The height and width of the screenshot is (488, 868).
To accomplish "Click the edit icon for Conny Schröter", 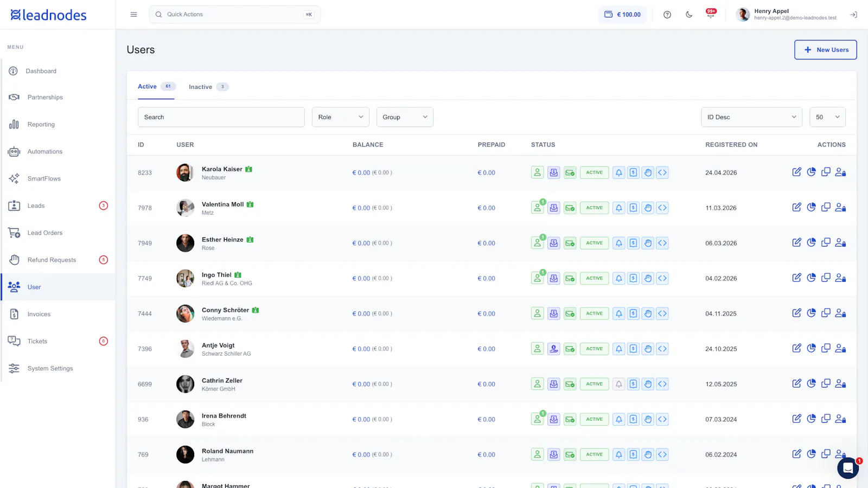I will tap(796, 313).
